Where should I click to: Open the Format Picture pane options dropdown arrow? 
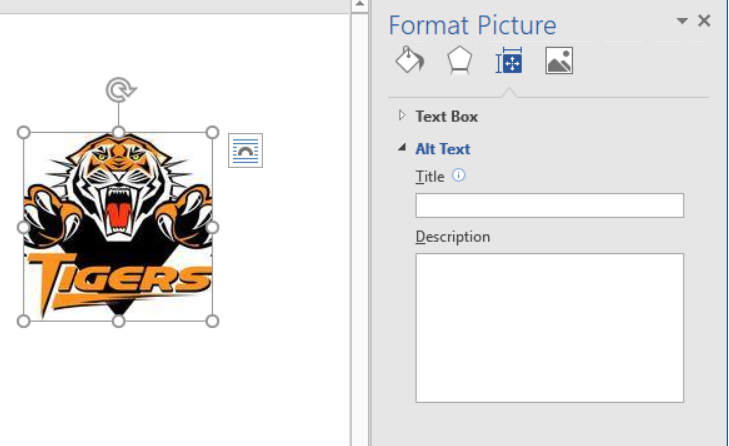point(682,21)
